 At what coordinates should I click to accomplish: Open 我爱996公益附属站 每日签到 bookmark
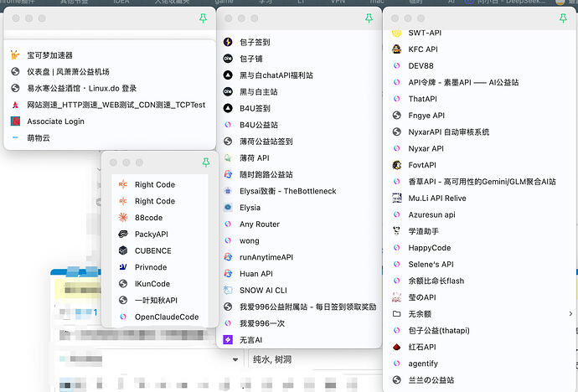click(x=307, y=307)
